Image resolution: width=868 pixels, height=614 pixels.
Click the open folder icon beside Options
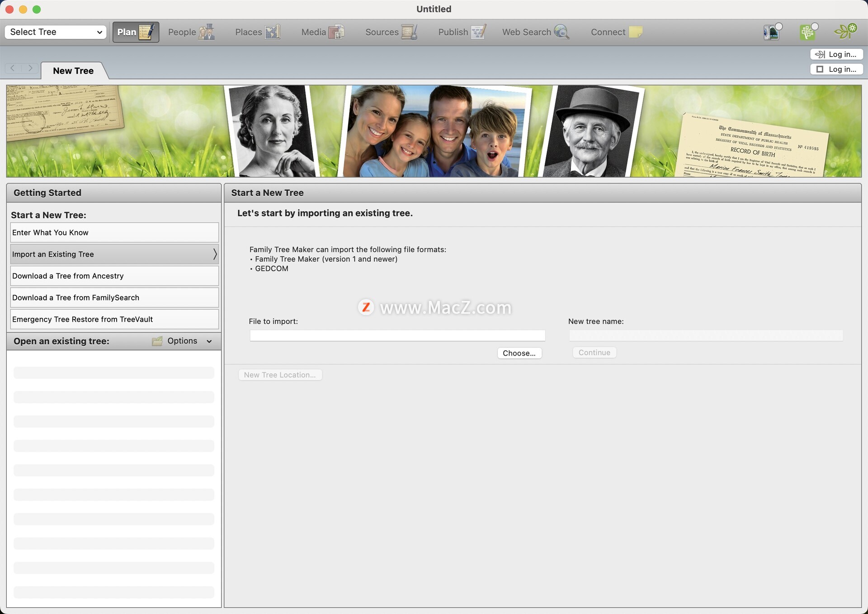click(157, 341)
